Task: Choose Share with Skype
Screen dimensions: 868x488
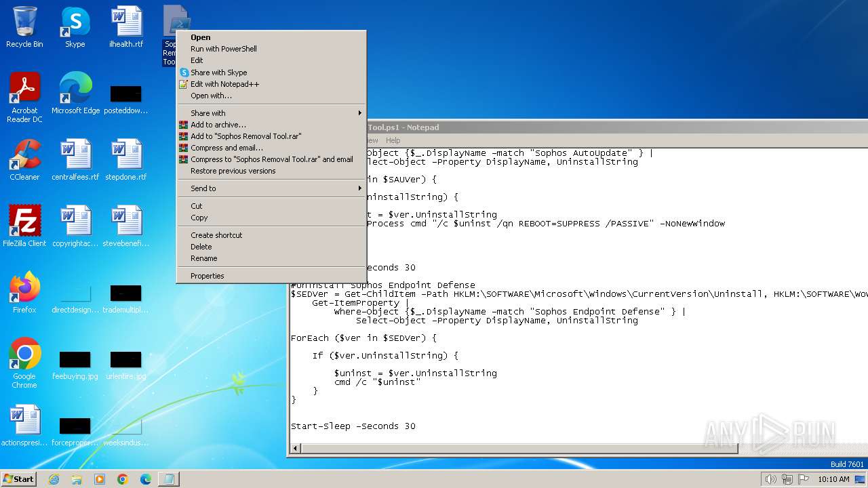Action: [271, 73]
